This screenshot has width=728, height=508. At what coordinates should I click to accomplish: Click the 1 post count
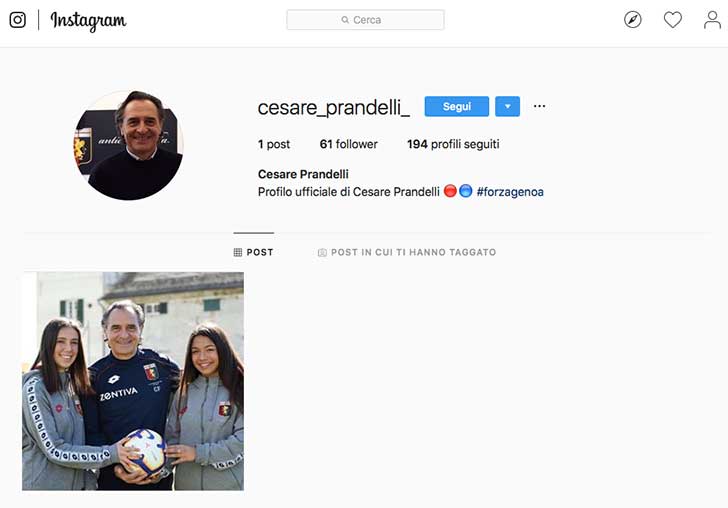tap(274, 144)
